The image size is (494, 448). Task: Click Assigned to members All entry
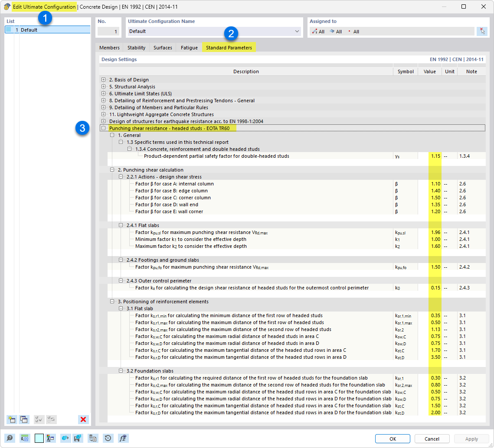318,32
